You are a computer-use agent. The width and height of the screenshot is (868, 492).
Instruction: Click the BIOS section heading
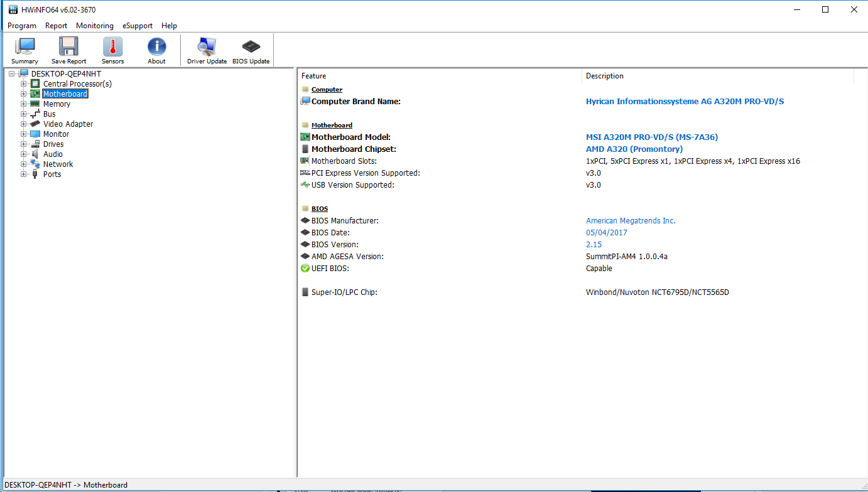(x=320, y=209)
